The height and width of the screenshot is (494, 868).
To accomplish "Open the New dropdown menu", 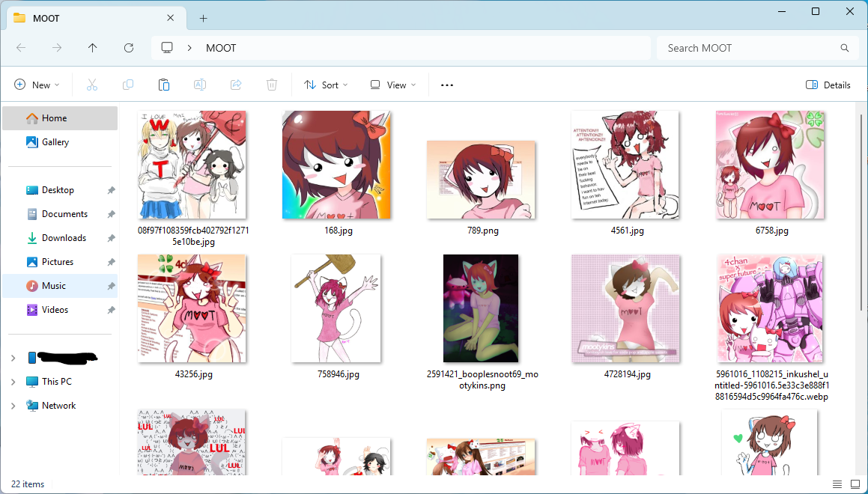I will point(37,85).
